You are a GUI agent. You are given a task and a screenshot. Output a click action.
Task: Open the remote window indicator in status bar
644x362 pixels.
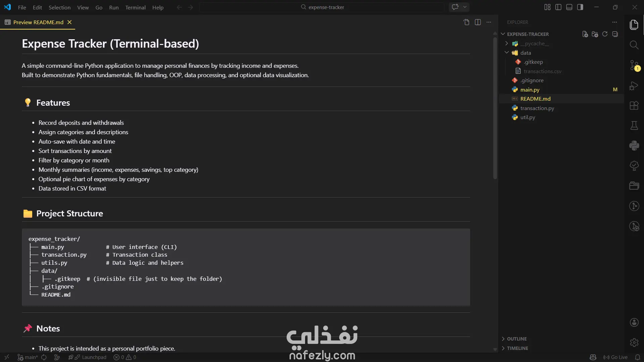tap(7, 357)
